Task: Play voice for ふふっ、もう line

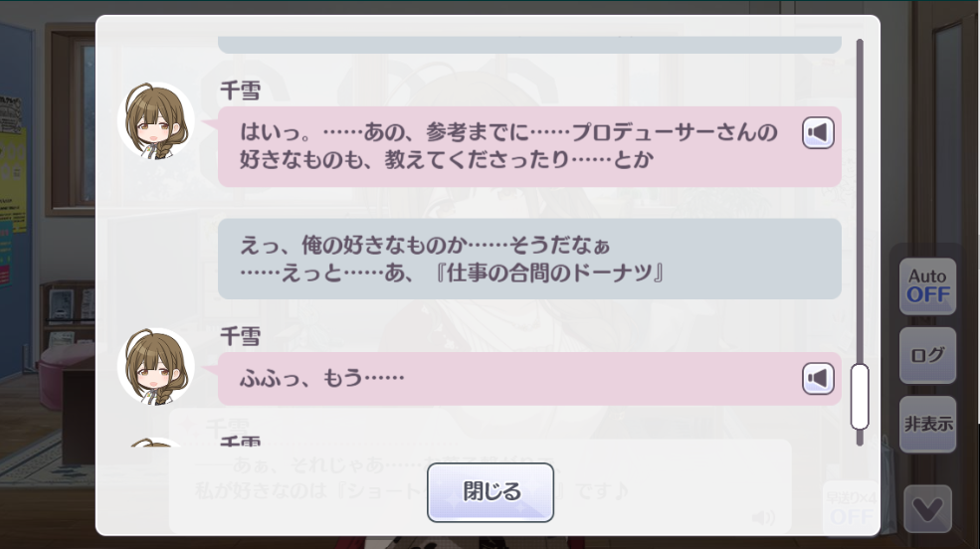Action: pyautogui.click(x=818, y=378)
